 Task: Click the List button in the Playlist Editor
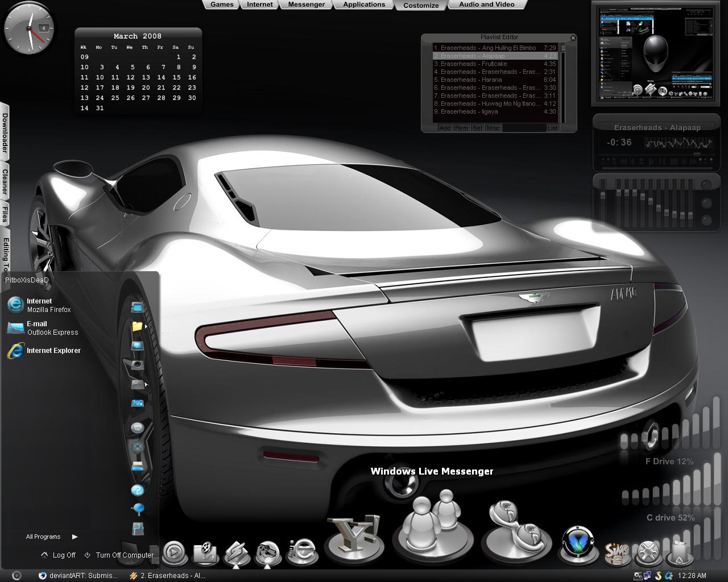click(553, 128)
